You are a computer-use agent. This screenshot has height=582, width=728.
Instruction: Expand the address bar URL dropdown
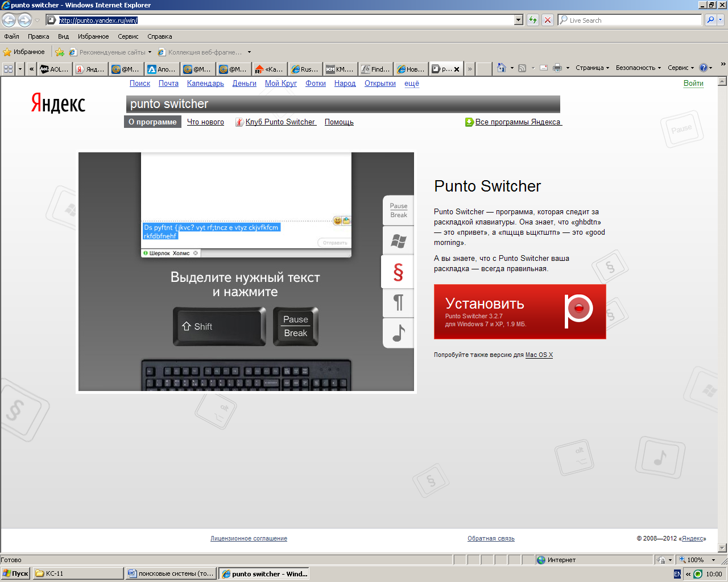coord(518,20)
